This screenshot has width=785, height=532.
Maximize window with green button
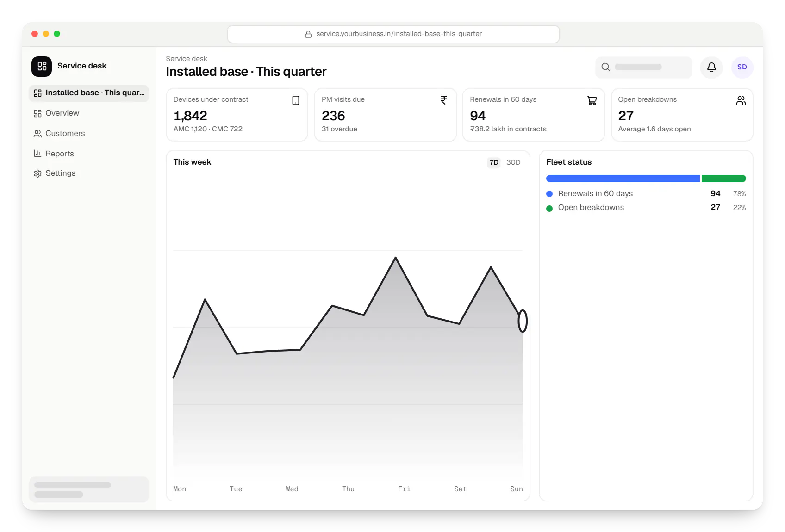57,34
